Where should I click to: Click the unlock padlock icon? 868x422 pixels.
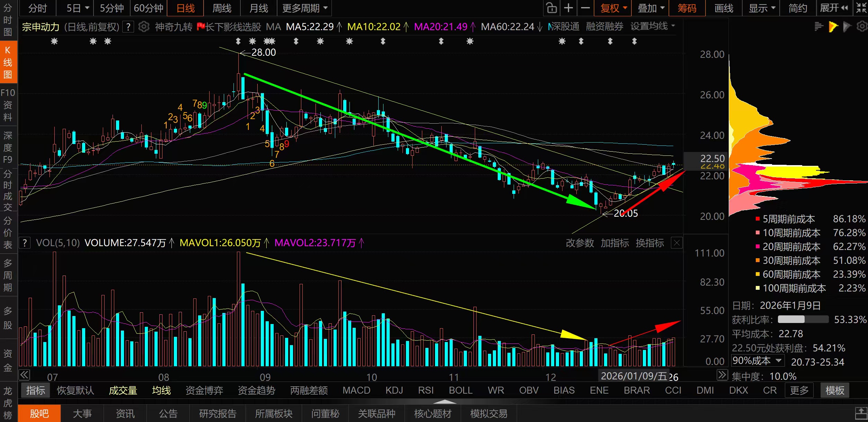551,8
